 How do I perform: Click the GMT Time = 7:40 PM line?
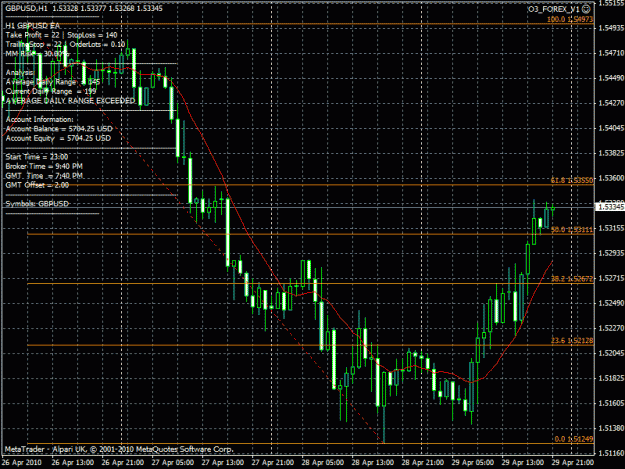point(44,176)
